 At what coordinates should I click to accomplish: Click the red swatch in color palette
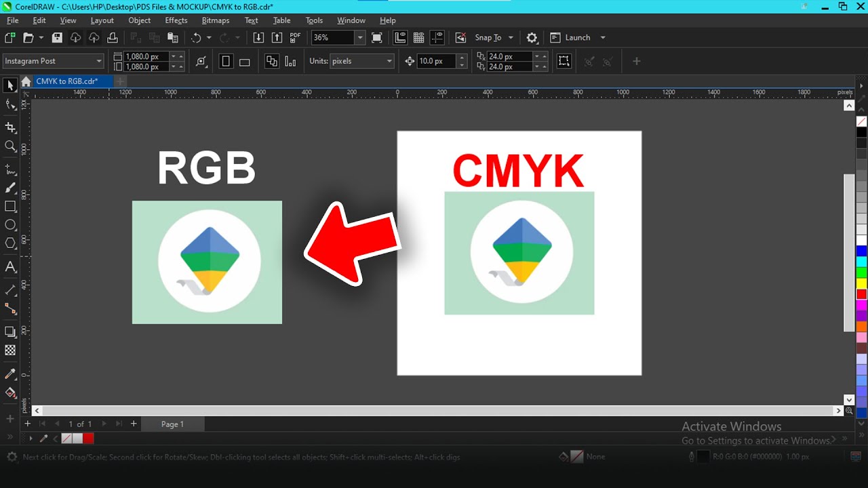861,294
